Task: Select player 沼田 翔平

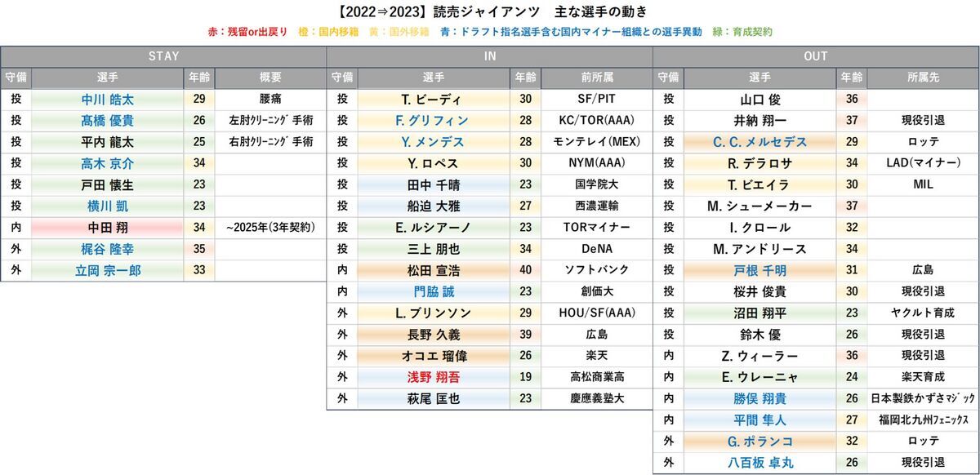Action: (x=759, y=313)
